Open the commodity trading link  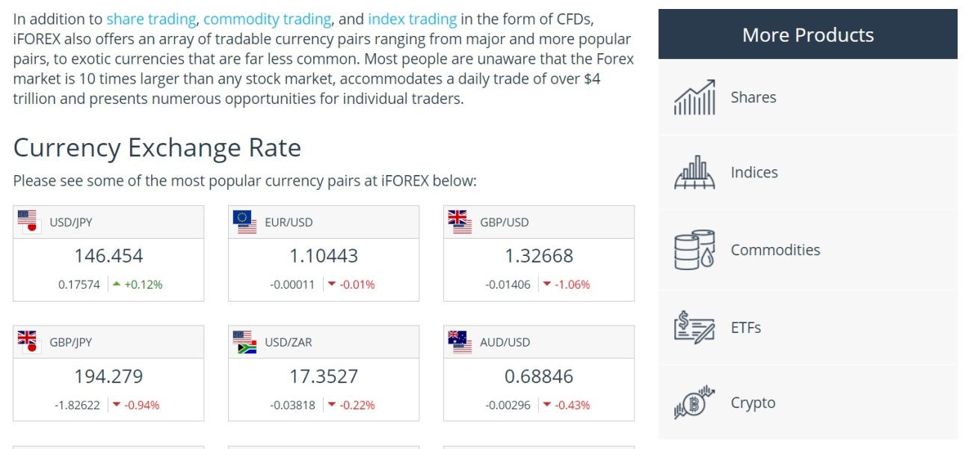coord(267,19)
